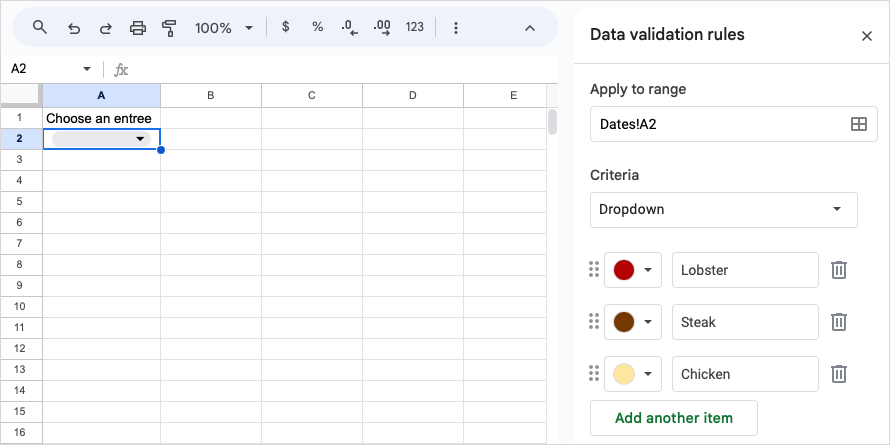Screen dimensions: 890x445
Task: Click the print icon
Action: pos(138,28)
